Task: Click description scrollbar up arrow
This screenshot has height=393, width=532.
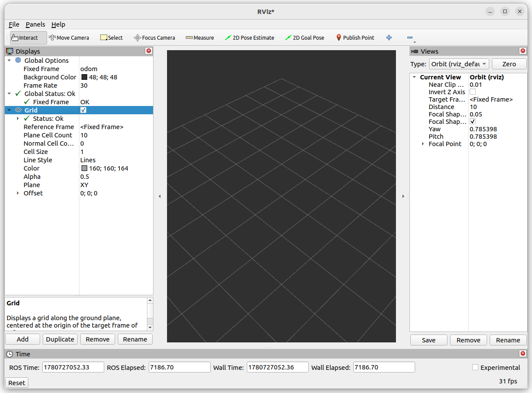Action: pos(150,301)
